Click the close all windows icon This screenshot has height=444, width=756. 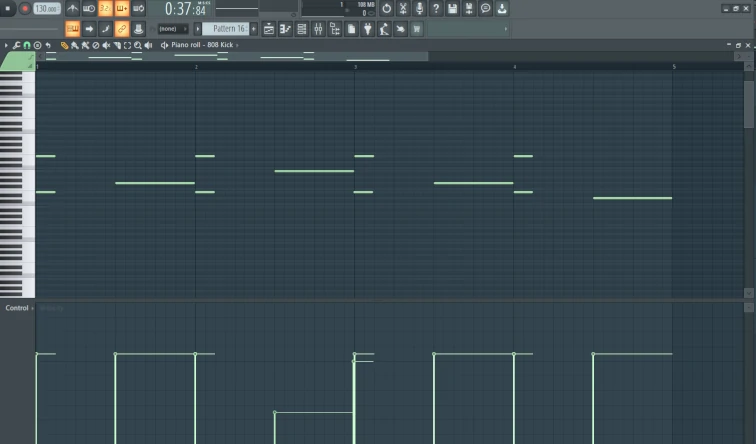coord(401,29)
